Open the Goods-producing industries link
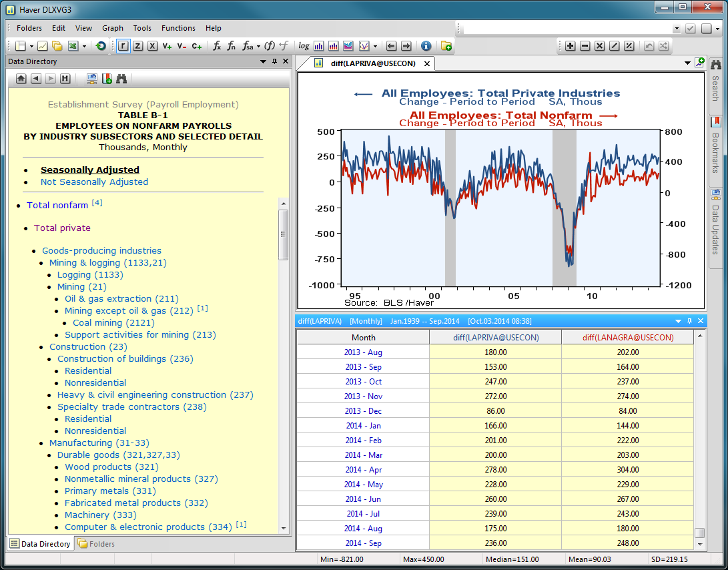This screenshot has height=570, width=728. pyautogui.click(x=101, y=250)
